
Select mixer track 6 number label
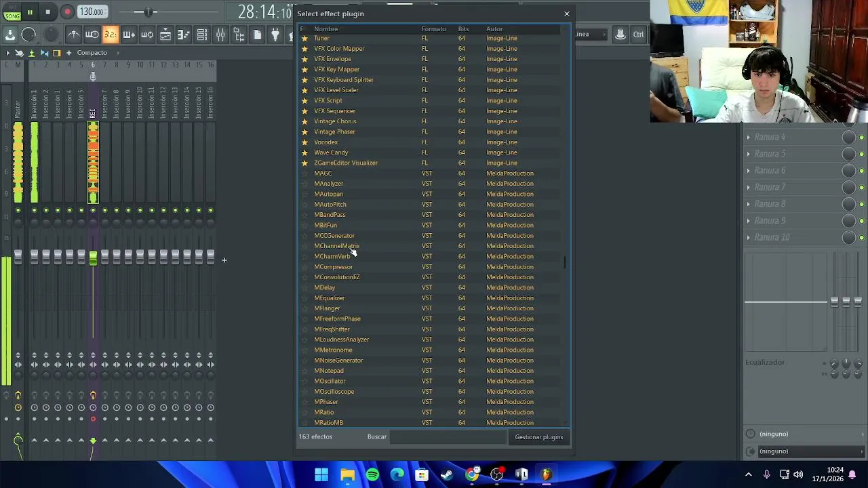[x=93, y=65]
